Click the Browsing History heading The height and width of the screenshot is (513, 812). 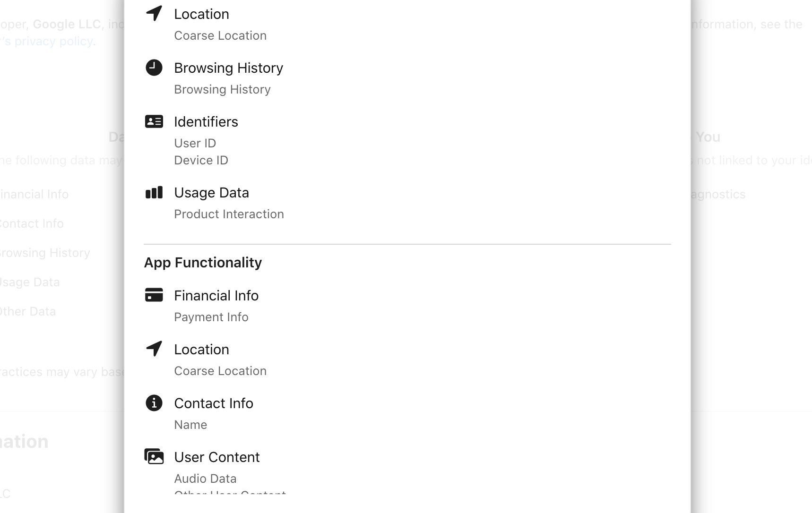point(229,68)
